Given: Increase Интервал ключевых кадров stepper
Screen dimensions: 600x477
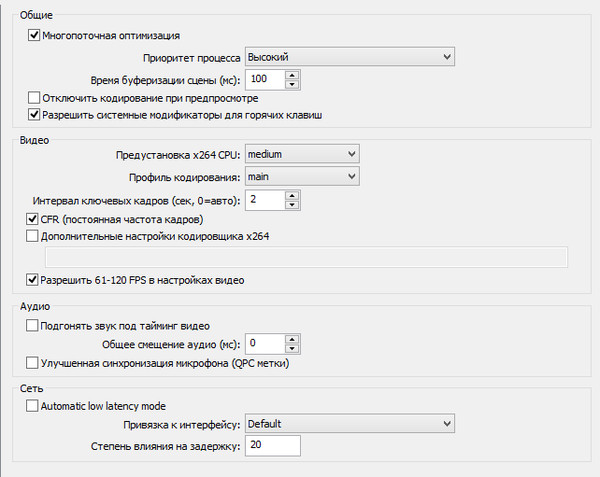Looking at the screenshot, I should (x=292, y=196).
